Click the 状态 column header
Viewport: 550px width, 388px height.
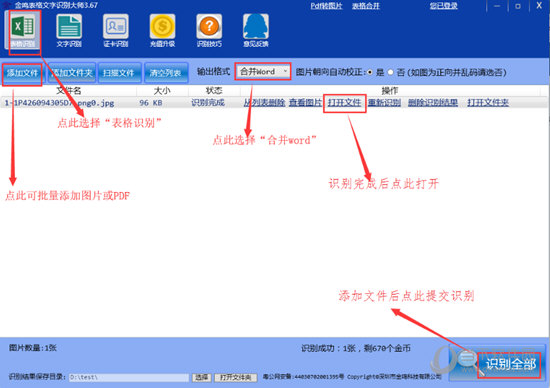pyautogui.click(x=214, y=91)
